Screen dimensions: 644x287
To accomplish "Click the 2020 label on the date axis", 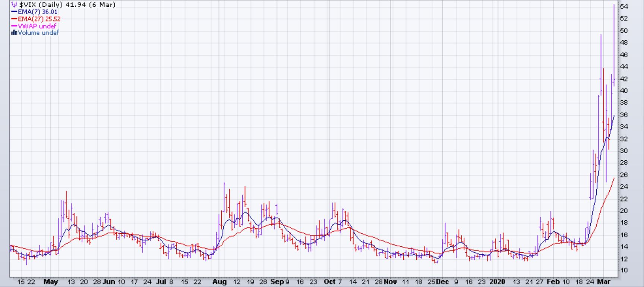I will 498,282.
